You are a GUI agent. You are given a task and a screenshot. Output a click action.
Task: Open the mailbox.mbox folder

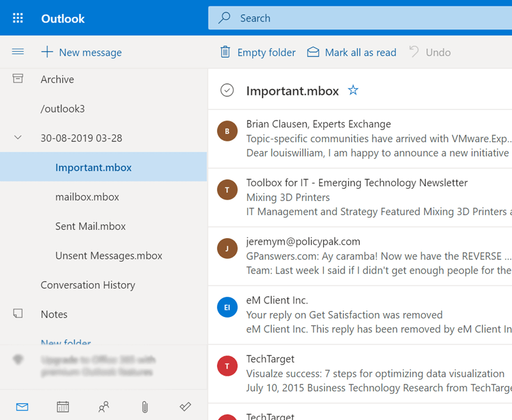(x=103, y=197)
